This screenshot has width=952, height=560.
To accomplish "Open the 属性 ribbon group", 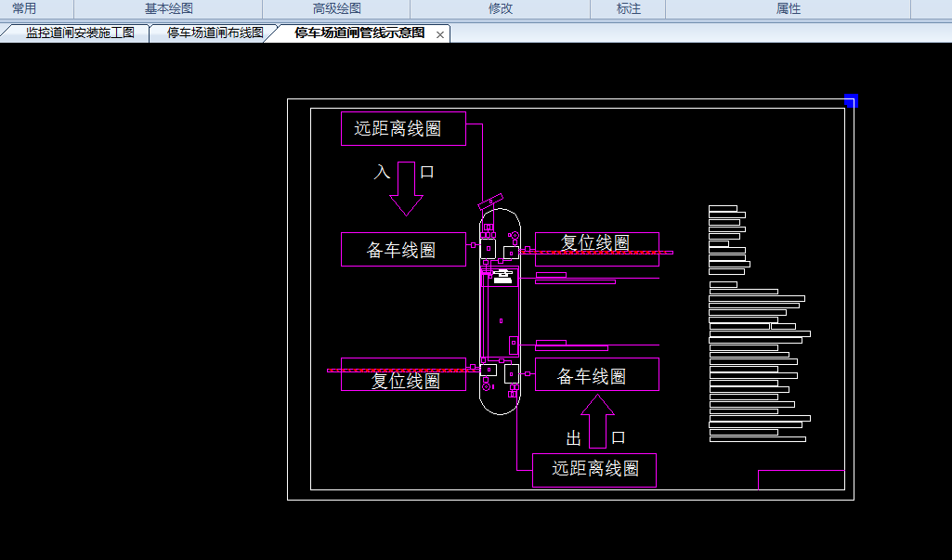I will (x=789, y=8).
